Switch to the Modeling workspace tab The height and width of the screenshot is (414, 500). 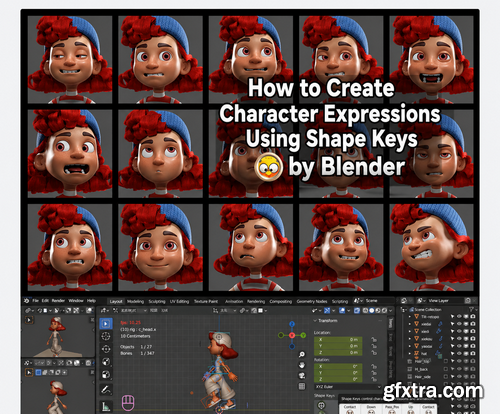pyautogui.click(x=135, y=301)
